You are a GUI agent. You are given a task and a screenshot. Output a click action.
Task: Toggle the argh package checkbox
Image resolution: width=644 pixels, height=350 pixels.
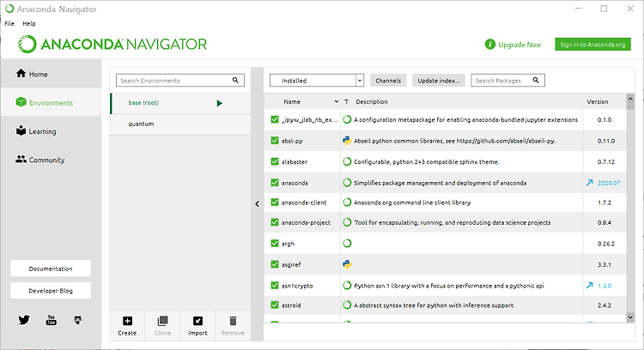point(275,244)
